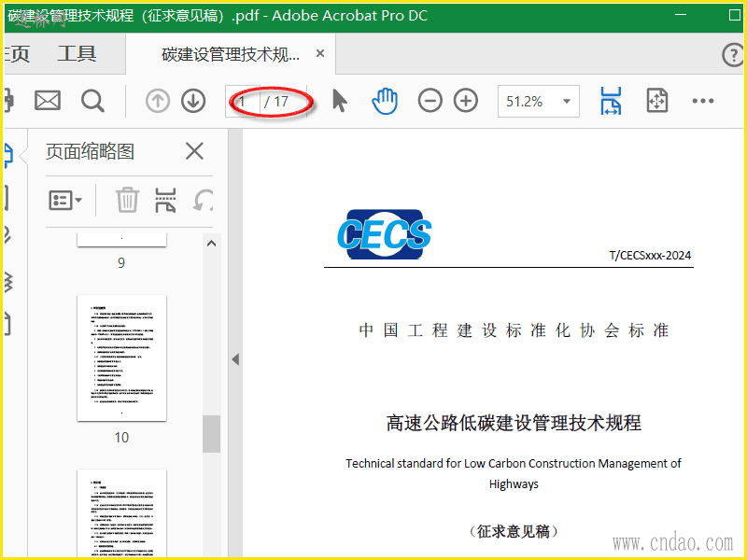This screenshot has height=560, width=747.
Task: Click the page thumbnails sidebar icon
Action: (8, 155)
